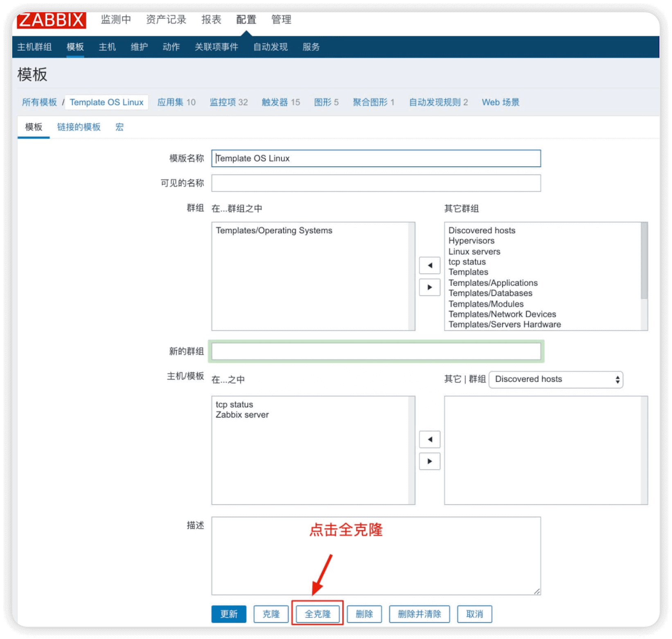Screen dimensions: 672x639
Task: Move selected host right in 主机/模板 lists
Action: (429, 461)
